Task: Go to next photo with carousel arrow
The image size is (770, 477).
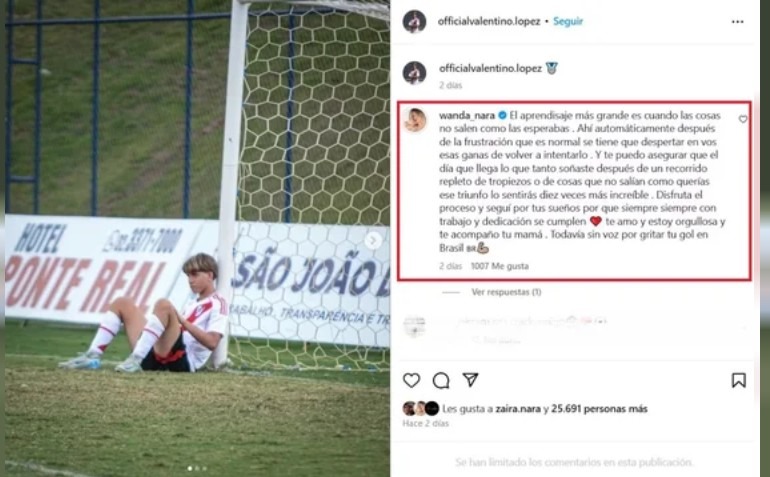Action: [x=373, y=240]
